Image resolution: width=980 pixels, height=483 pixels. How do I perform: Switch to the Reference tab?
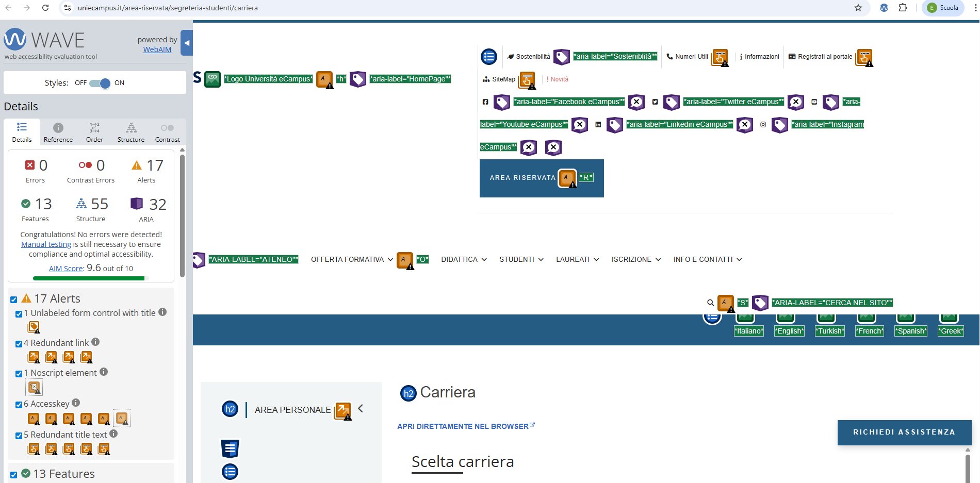click(58, 132)
